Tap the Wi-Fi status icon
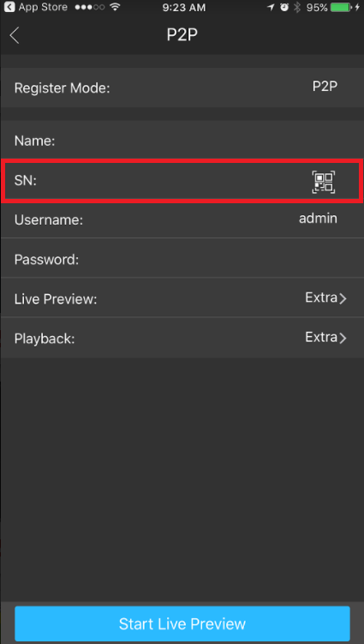The height and width of the screenshot is (644, 364). pyautogui.click(x=116, y=8)
